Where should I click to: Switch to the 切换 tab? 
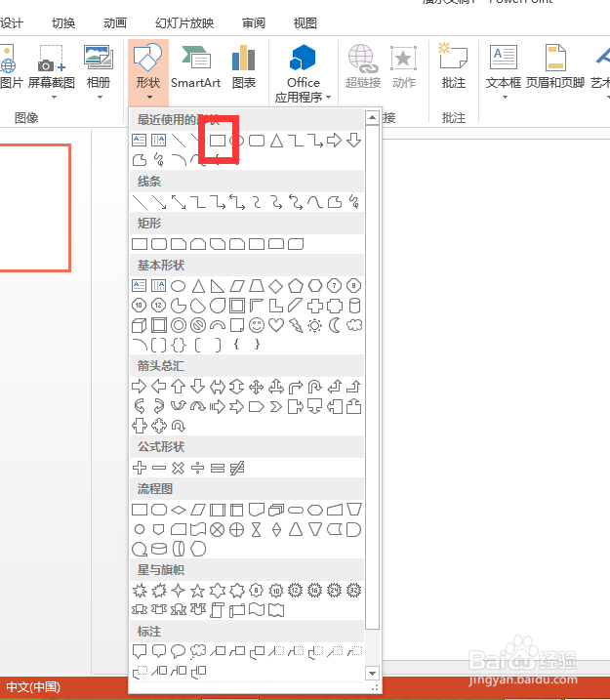(x=63, y=22)
